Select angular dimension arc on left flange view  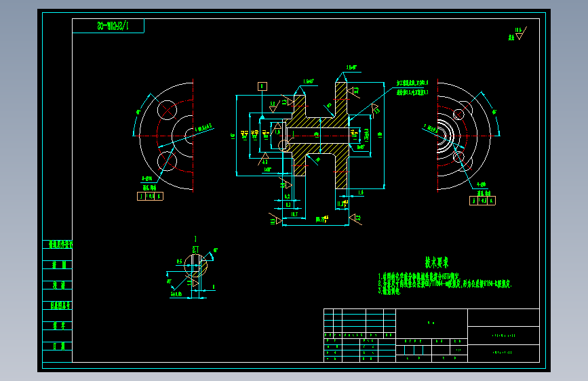[141, 113]
